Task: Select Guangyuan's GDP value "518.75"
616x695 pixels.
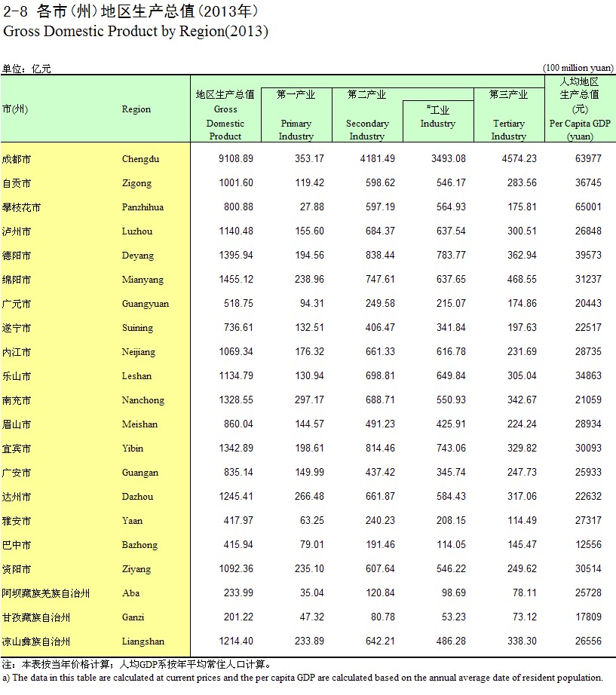Action: pos(238,304)
